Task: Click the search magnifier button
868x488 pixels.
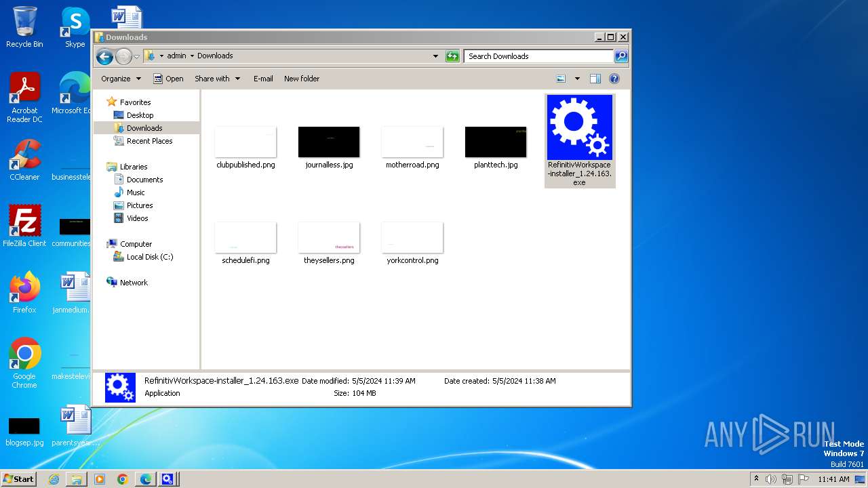Action: [x=620, y=56]
